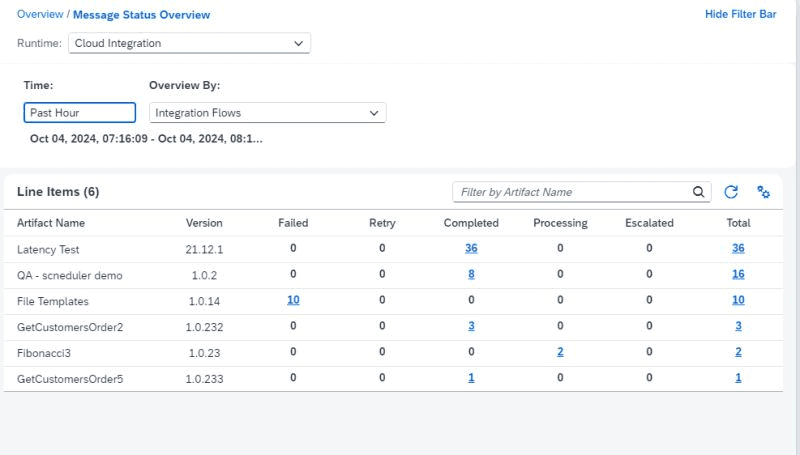Screen dimensions: 800x455
Task: Open GetCustomersOrder2 total count 3
Action: (738, 326)
